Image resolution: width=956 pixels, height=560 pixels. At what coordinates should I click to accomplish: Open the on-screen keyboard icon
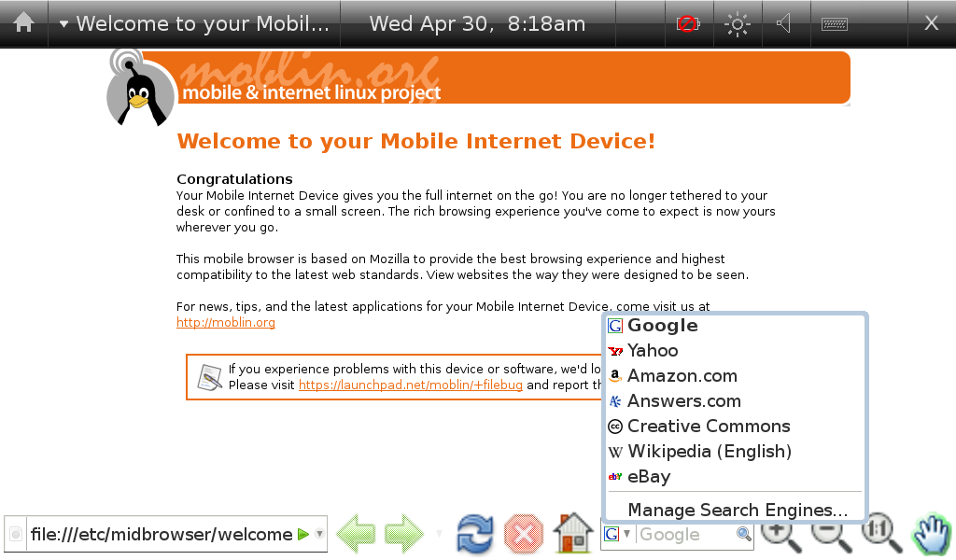834,23
